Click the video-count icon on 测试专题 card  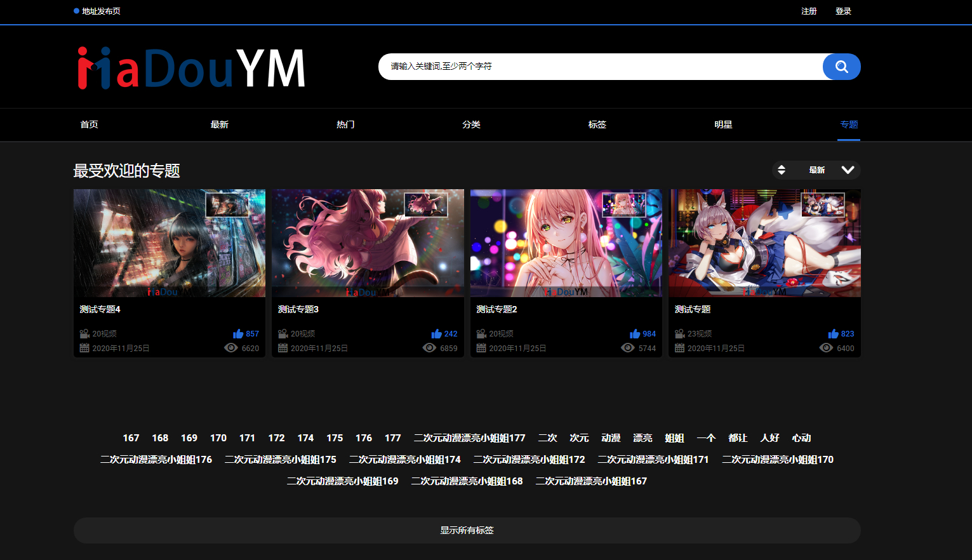point(679,333)
